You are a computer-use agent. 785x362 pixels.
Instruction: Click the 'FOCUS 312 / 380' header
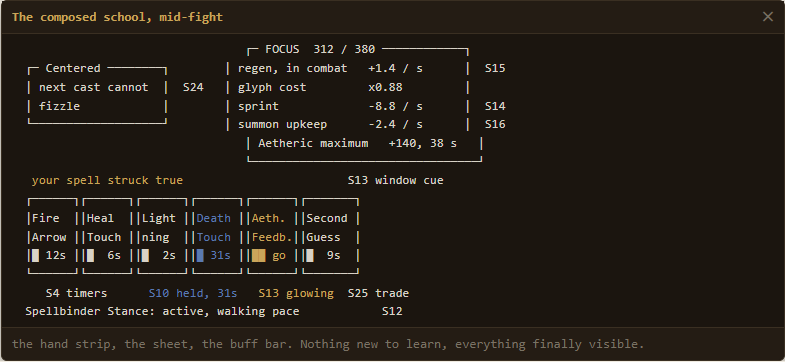tap(320, 49)
